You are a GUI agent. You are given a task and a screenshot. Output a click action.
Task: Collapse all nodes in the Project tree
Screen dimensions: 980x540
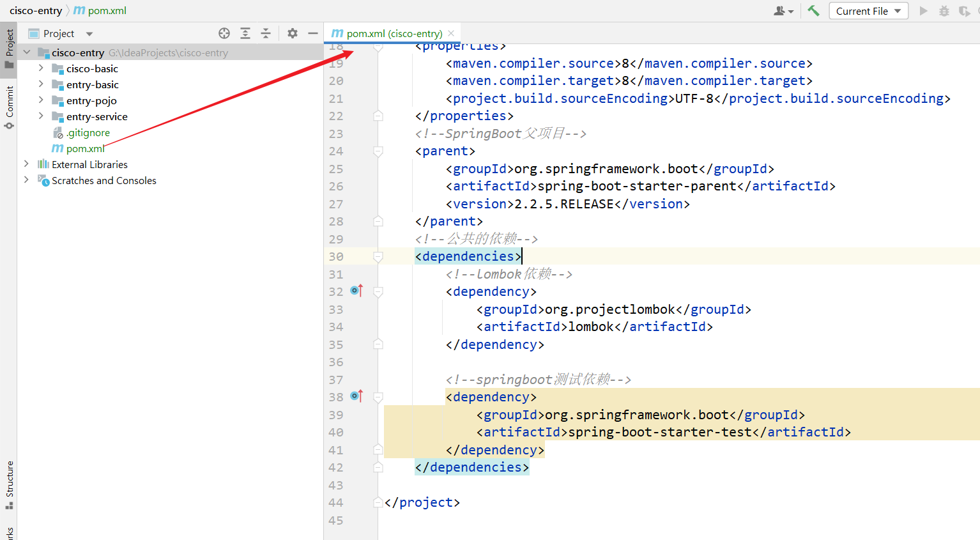click(x=266, y=33)
